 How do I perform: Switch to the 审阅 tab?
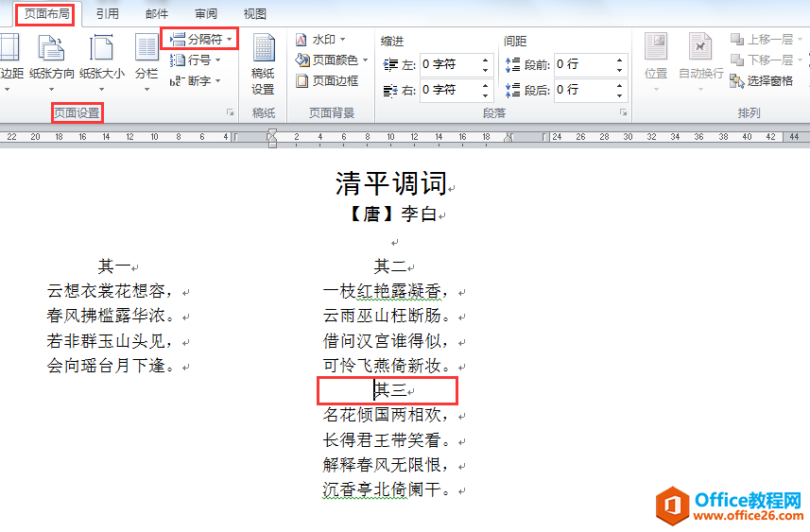[206, 14]
